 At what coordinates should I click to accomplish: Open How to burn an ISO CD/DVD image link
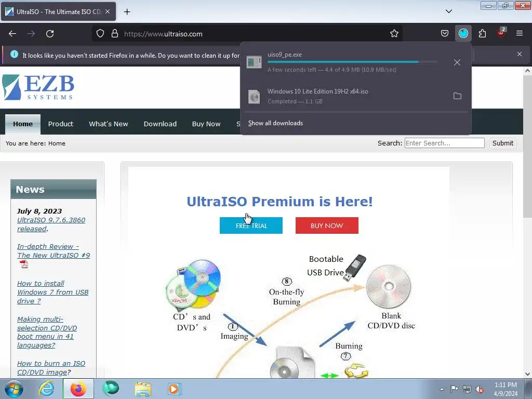pos(51,368)
